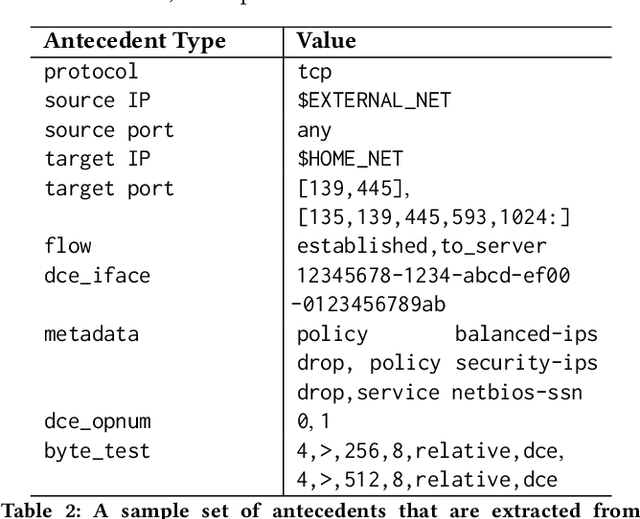The width and height of the screenshot is (640, 519).
Task: Click the '$HOME_NET' value
Action: coord(349,159)
